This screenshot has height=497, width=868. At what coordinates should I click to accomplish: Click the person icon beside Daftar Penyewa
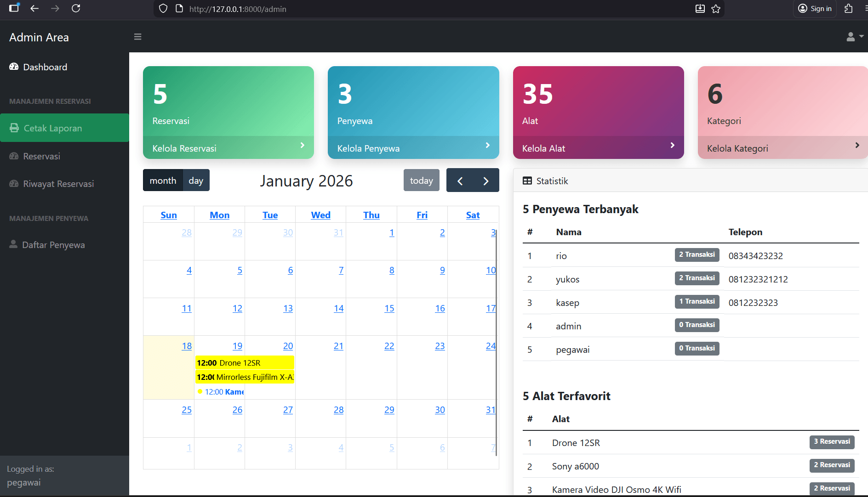[x=13, y=244]
